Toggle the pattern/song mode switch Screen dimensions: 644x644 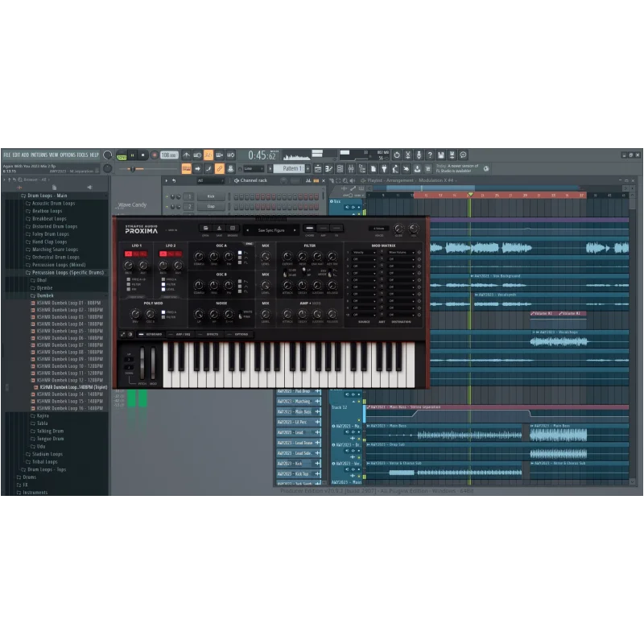(x=122, y=155)
